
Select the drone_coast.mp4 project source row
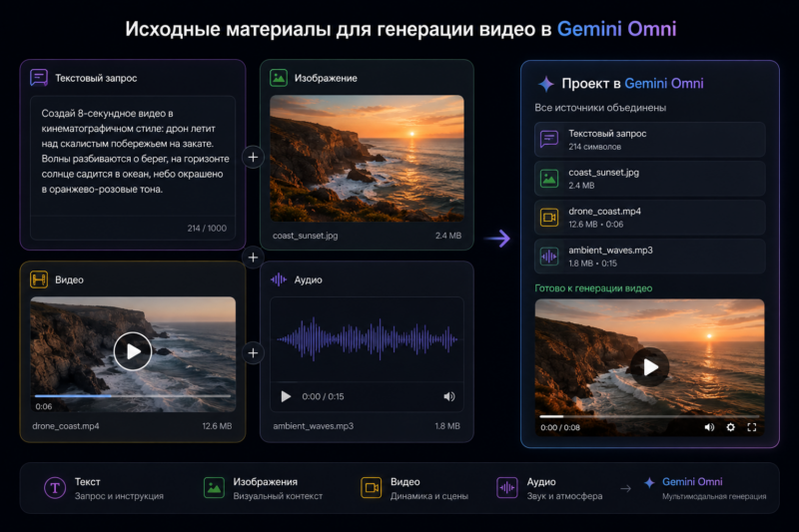[x=650, y=218]
